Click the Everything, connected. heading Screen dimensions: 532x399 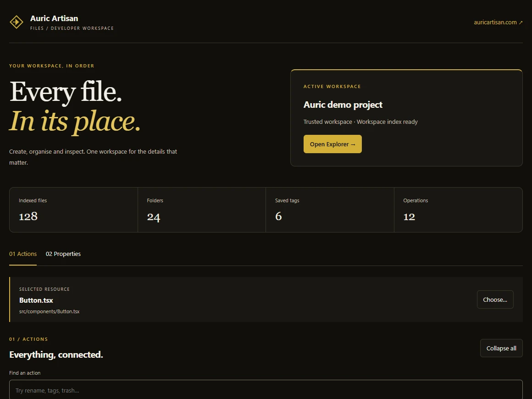56,355
